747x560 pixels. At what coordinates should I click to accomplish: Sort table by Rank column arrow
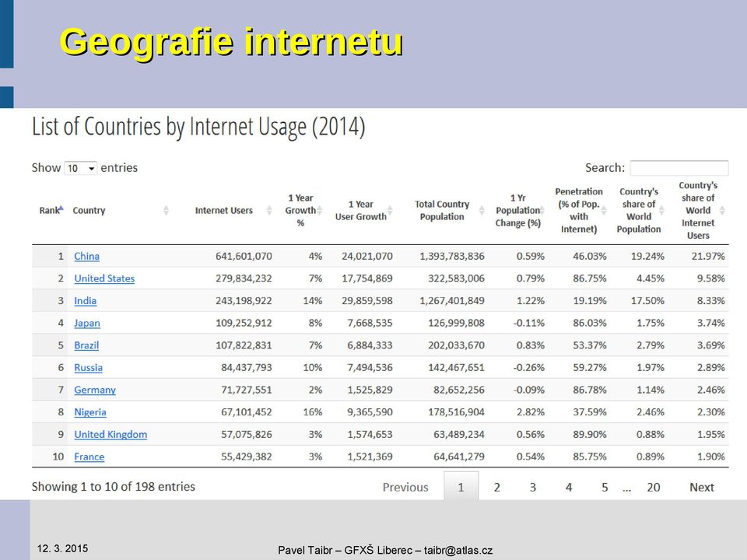(61, 207)
